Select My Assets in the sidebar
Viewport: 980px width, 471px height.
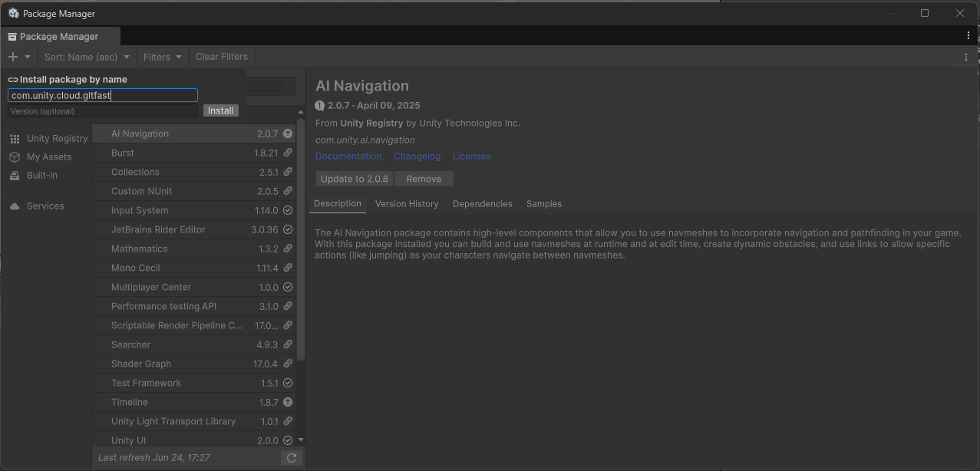49,157
